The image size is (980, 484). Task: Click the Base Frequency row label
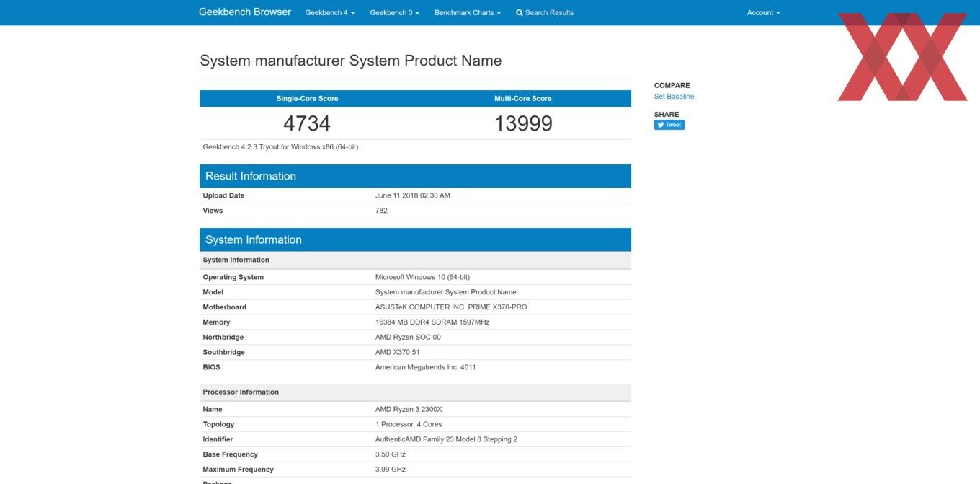coord(230,454)
